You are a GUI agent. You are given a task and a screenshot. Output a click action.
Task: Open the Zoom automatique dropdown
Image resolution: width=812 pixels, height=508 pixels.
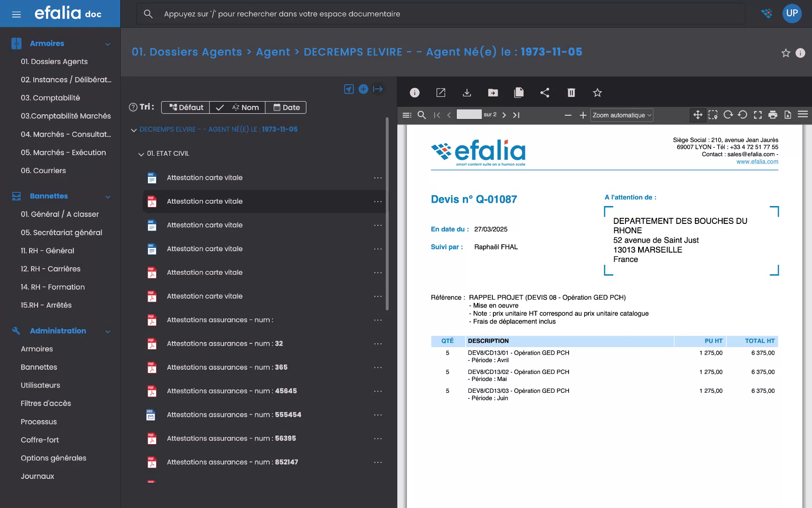(622, 115)
